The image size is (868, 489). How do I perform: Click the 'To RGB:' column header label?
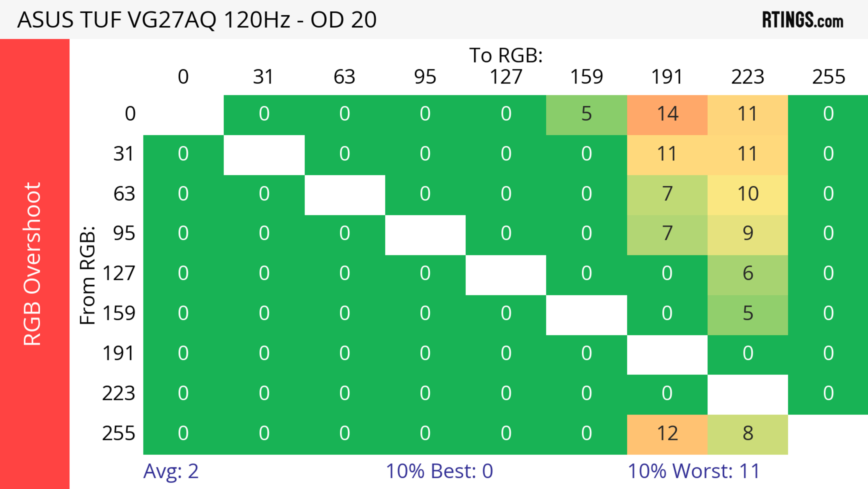coord(506,55)
